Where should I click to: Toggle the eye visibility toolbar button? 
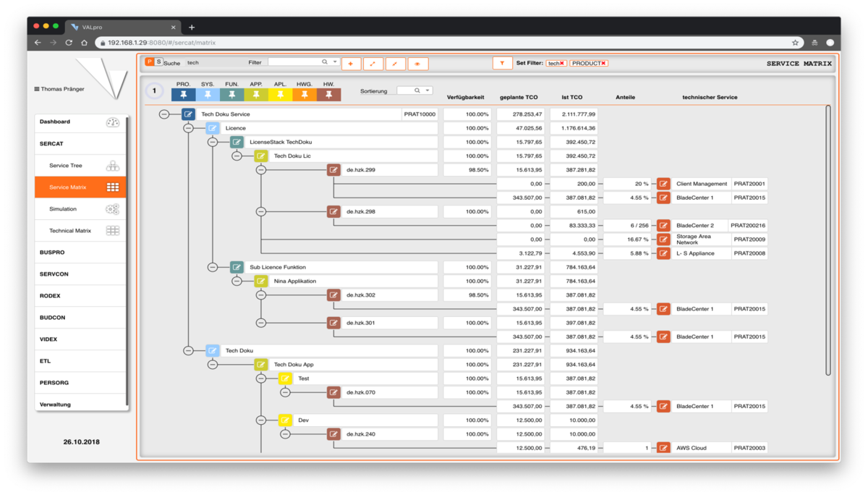tap(417, 64)
